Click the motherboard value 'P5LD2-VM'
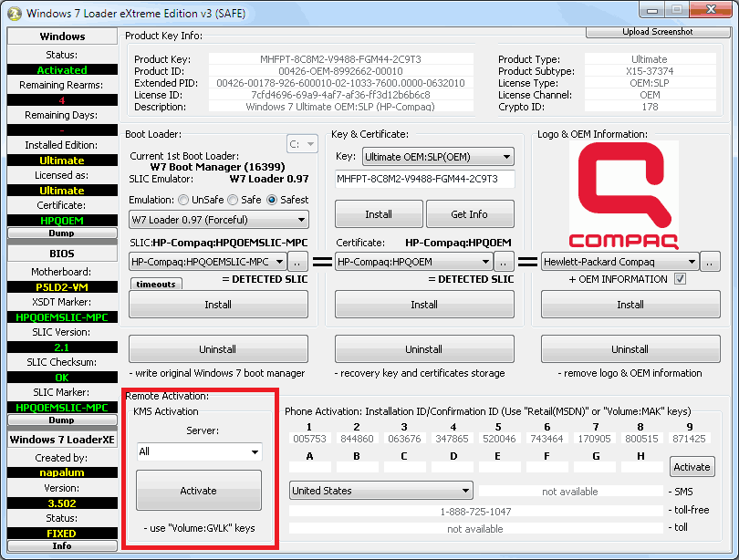The height and width of the screenshot is (560, 739). pyautogui.click(x=62, y=287)
